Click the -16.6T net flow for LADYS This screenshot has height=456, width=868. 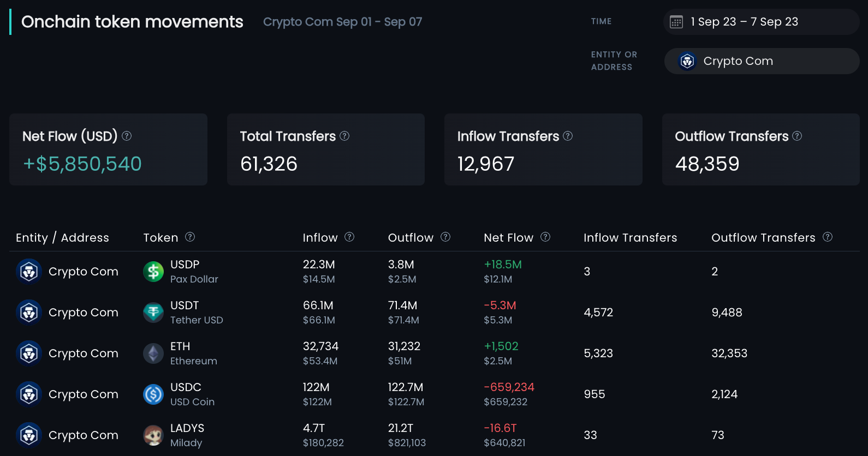click(x=500, y=428)
